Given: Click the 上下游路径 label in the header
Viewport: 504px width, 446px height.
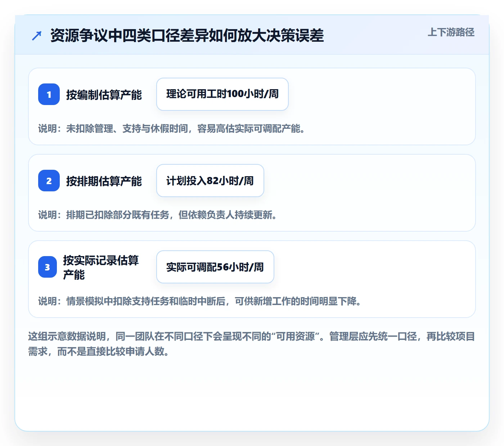Looking at the screenshot, I should [451, 32].
